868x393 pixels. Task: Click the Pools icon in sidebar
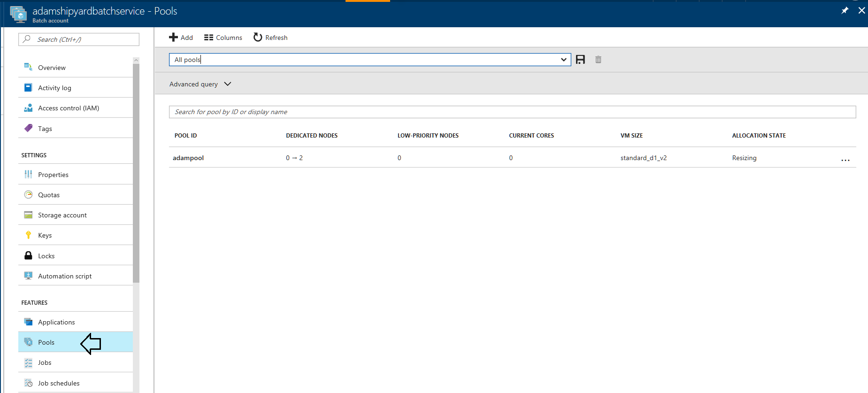pos(28,342)
